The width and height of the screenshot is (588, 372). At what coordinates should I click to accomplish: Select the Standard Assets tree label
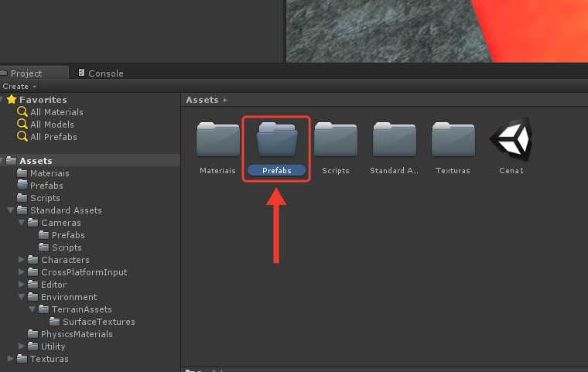click(x=66, y=210)
